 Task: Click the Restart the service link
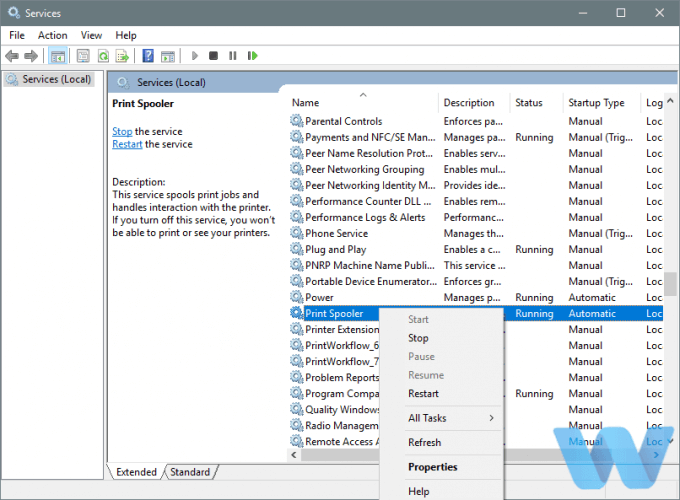(x=127, y=144)
